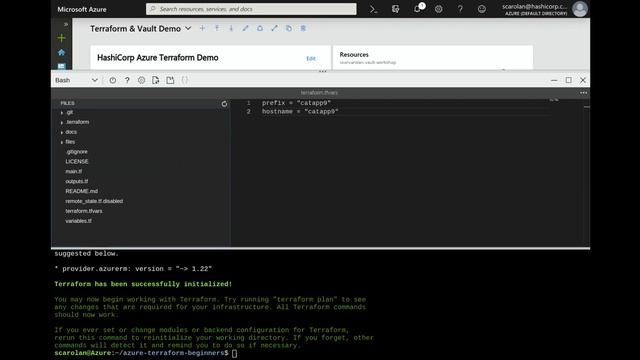Create a resource with the green plus
The width and height of the screenshot is (640, 360).
61,38
